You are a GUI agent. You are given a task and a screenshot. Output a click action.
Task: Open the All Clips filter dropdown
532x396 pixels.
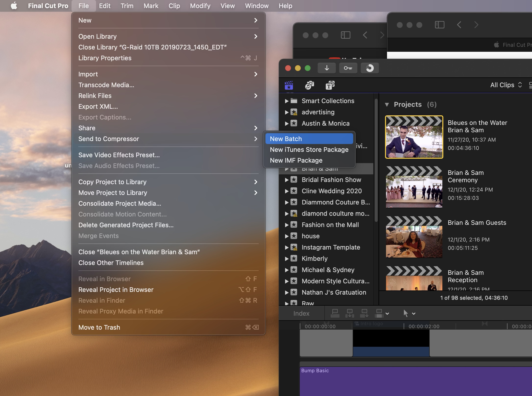coord(506,85)
